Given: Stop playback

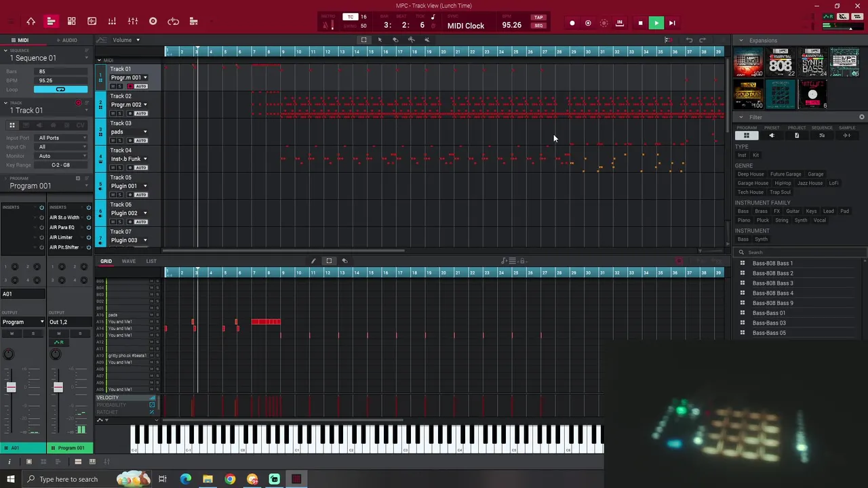Looking at the screenshot, I should click(x=640, y=24).
